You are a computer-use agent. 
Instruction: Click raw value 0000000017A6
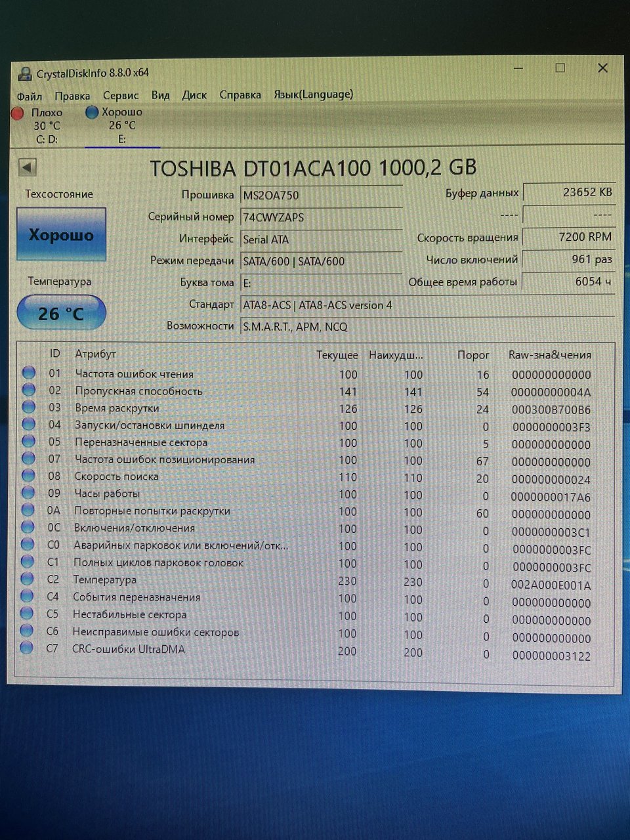[x=551, y=497]
